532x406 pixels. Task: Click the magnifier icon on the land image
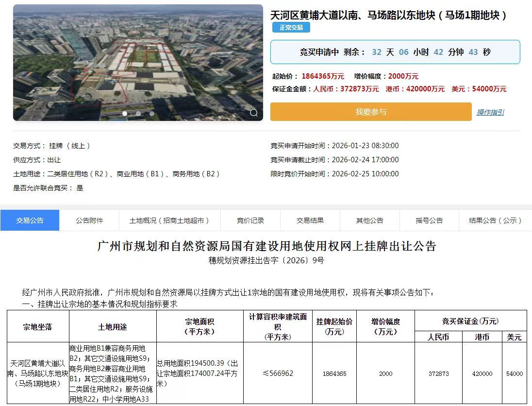253,113
